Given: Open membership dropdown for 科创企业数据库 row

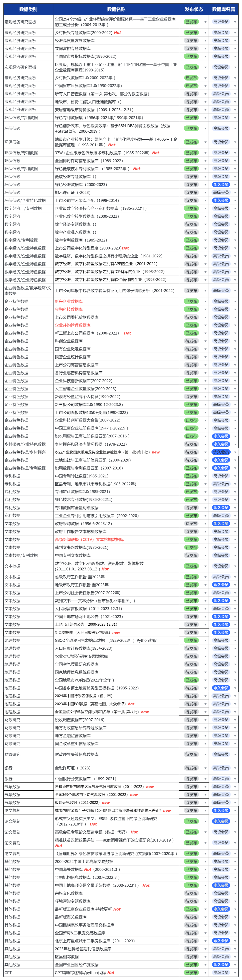Looking at the screenshot, I should [235, 341].
